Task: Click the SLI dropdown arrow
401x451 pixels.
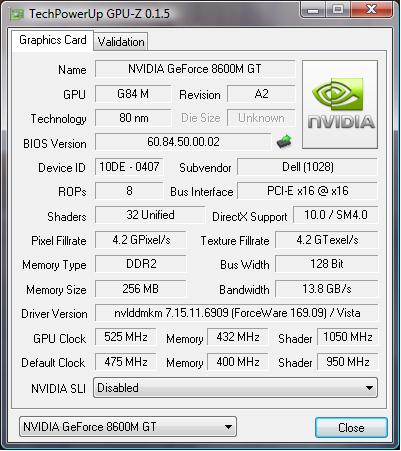Action: click(369, 388)
